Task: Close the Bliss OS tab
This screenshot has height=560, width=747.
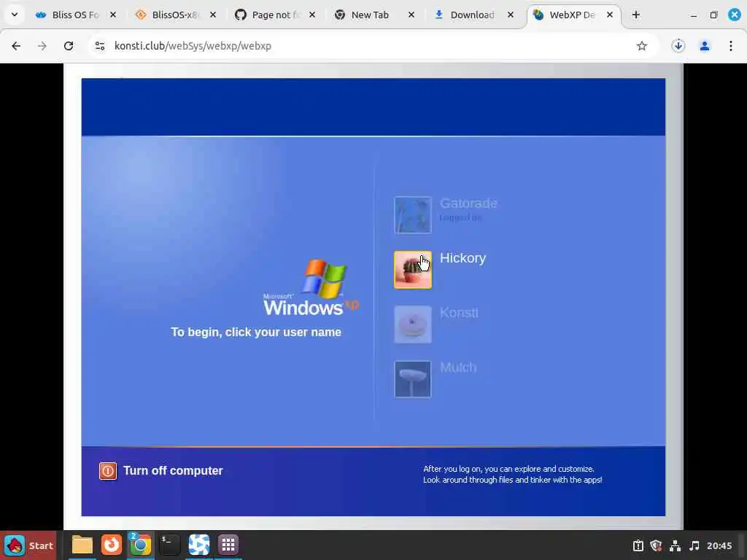Action: (x=113, y=15)
